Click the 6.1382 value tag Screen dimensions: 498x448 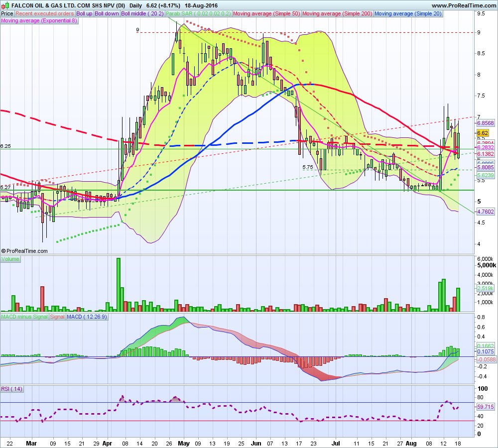[x=485, y=154]
